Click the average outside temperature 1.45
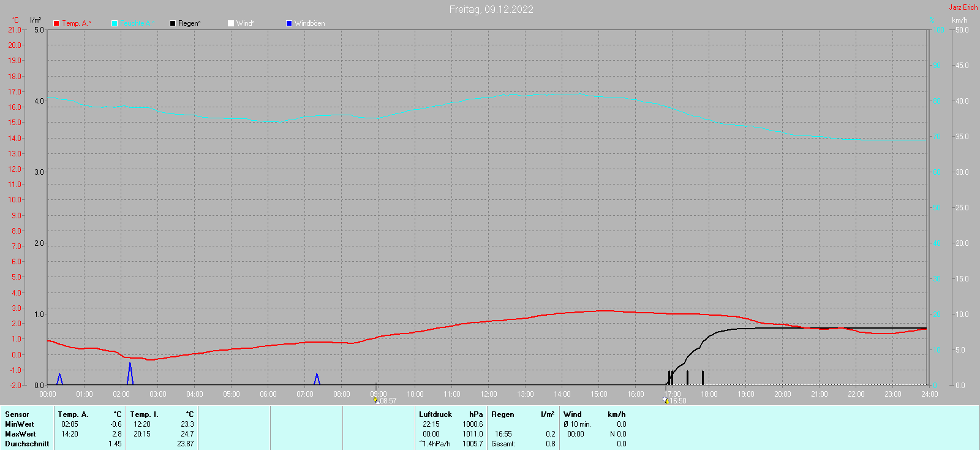 (x=115, y=444)
